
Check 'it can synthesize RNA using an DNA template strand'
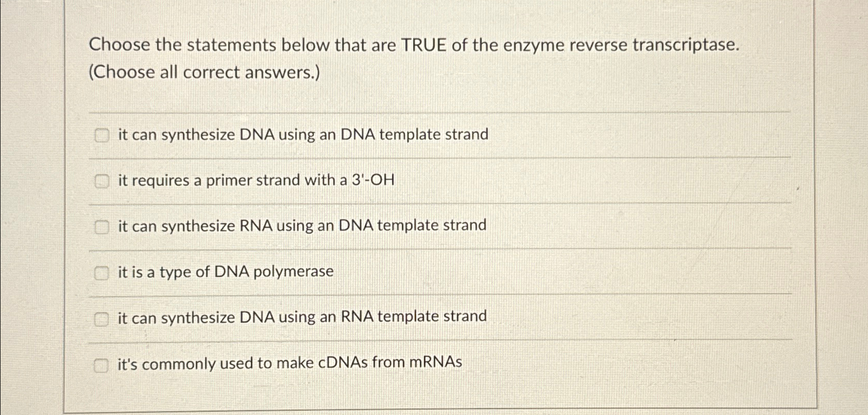pyautogui.click(x=101, y=226)
